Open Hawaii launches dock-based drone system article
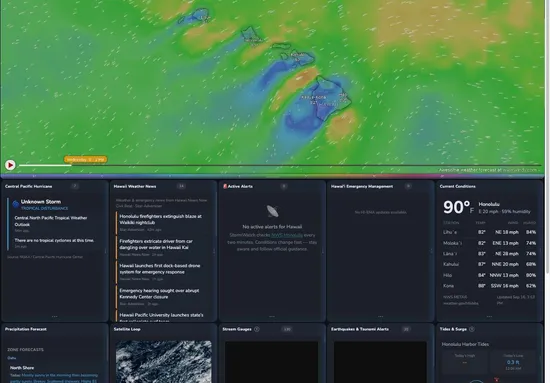 pos(160,269)
